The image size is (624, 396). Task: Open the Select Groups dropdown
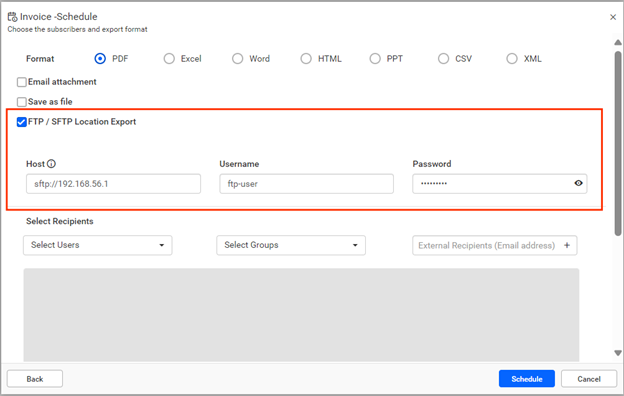coord(291,245)
